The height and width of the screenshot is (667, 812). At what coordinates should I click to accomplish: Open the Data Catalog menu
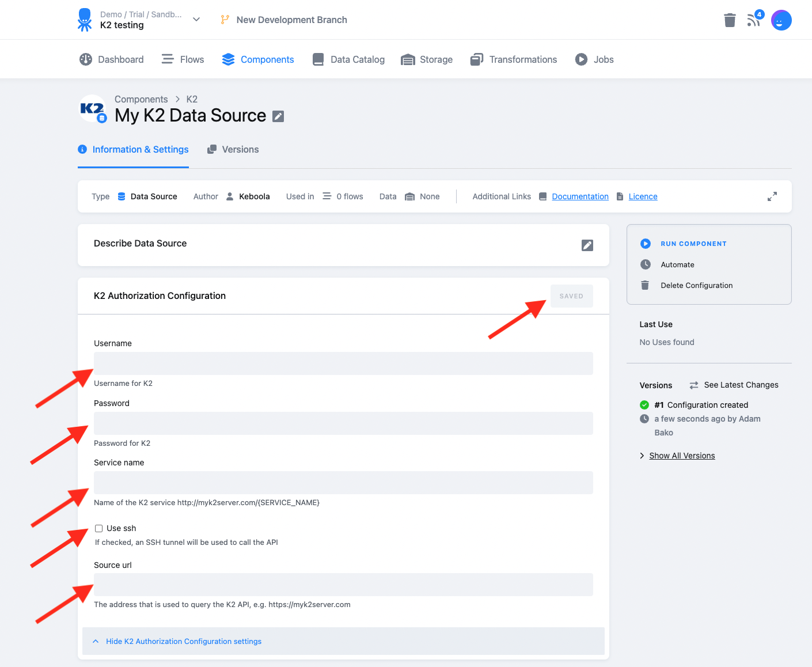tap(348, 59)
